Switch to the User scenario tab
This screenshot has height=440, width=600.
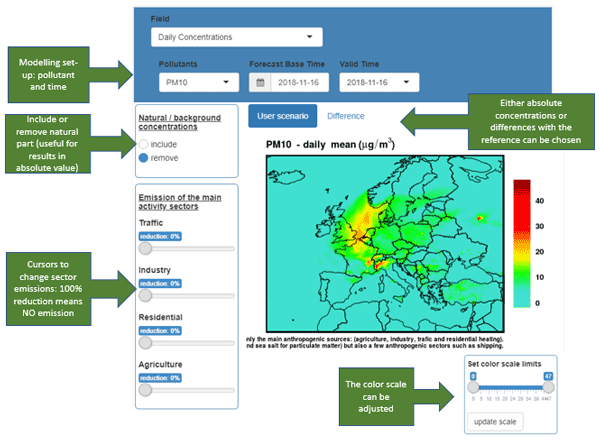(x=282, y=115)
